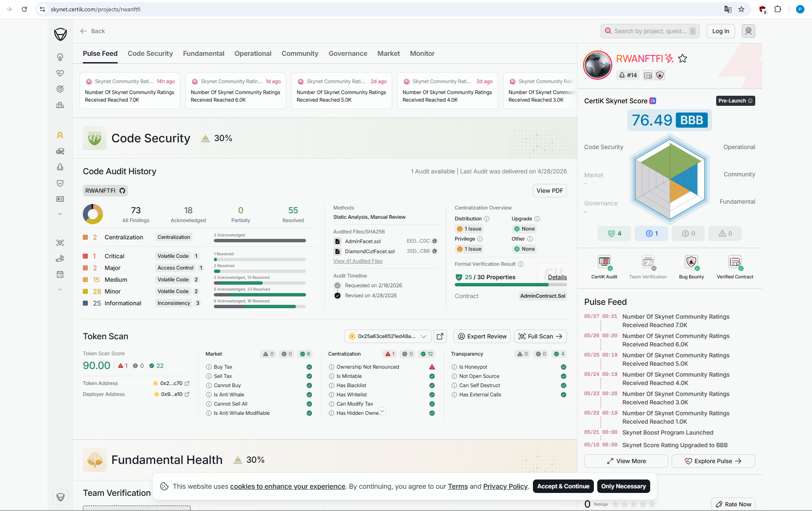Open browser extensions puzzle icon
Viewport: 812px width, 511px height.
(778, 9)
